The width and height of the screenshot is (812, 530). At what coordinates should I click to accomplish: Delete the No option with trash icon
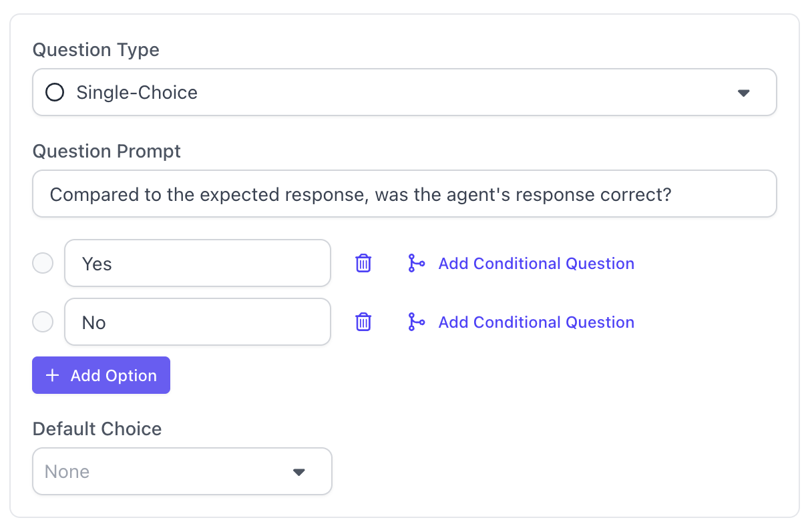click(363, 322)
